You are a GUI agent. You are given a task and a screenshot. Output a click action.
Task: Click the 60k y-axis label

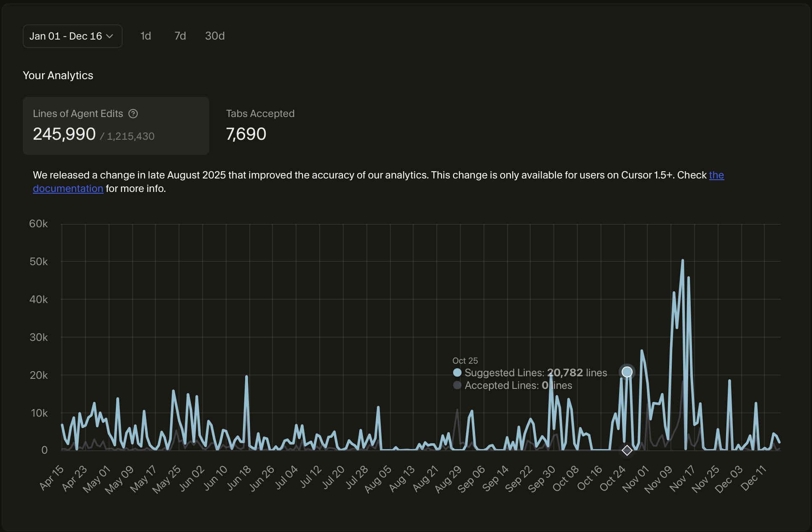(x=38, y=224)
